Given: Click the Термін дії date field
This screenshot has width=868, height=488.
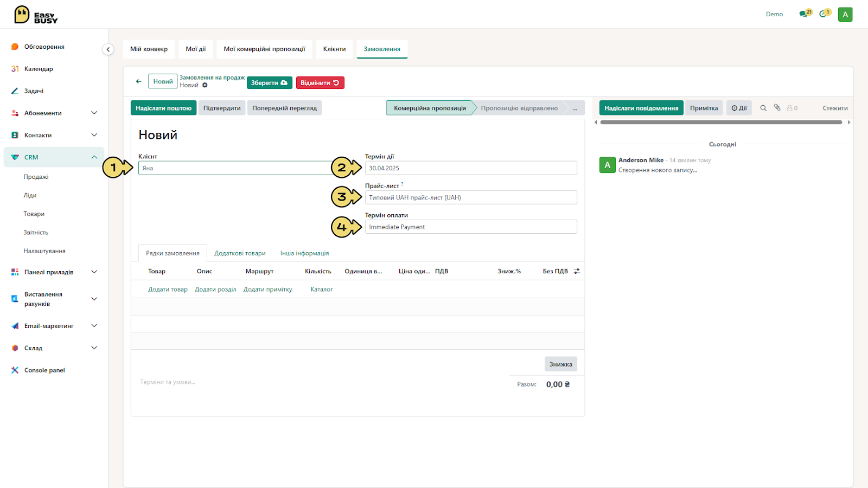Looking at the screenshot, I should click(471, 168).
